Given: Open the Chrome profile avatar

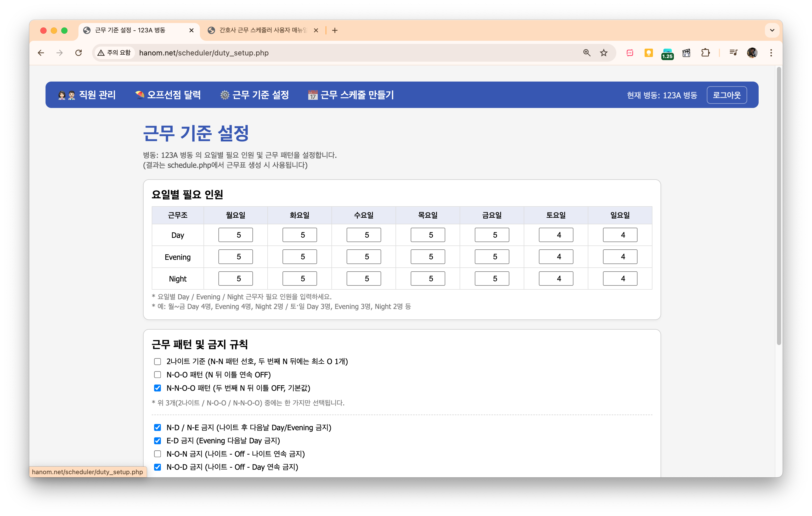Looking at the screenshot, I should tap(752, 53).
